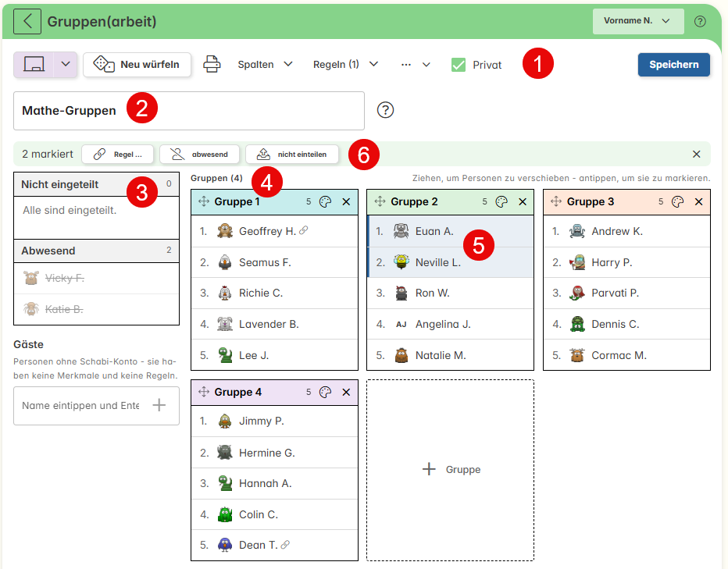Mark Ron W. in Gruppe 2
The height and width of the screenshot is (569, 728).
click(x=451, y=293)
